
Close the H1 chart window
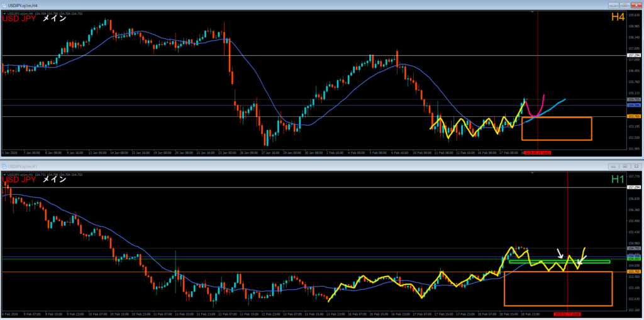[635, 166]
